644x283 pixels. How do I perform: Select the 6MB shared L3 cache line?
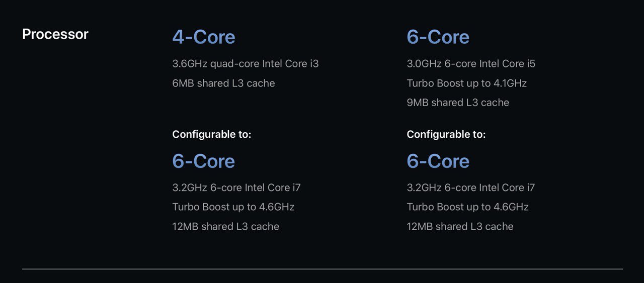click(x=223, y=83)
